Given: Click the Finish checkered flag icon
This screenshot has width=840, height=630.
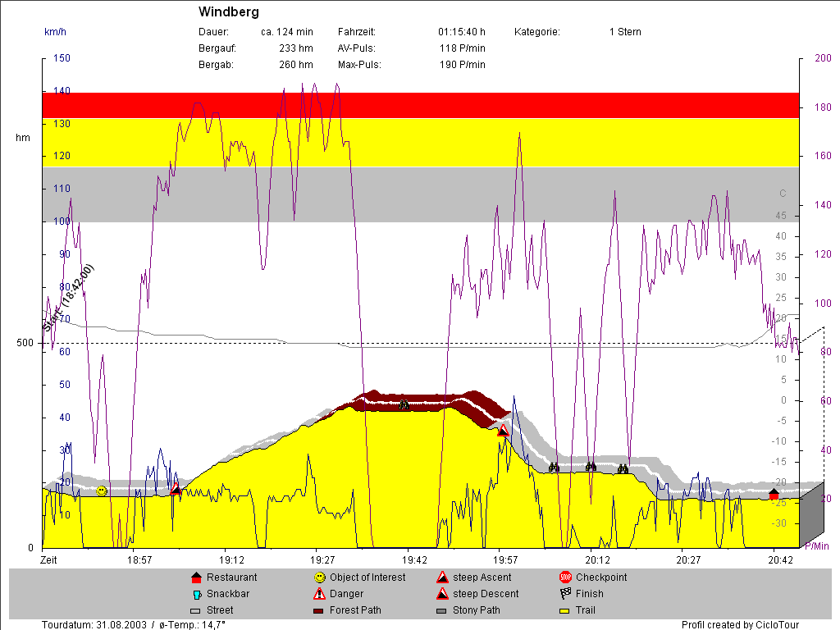Looking at the screenshot, I should (565, 594).
